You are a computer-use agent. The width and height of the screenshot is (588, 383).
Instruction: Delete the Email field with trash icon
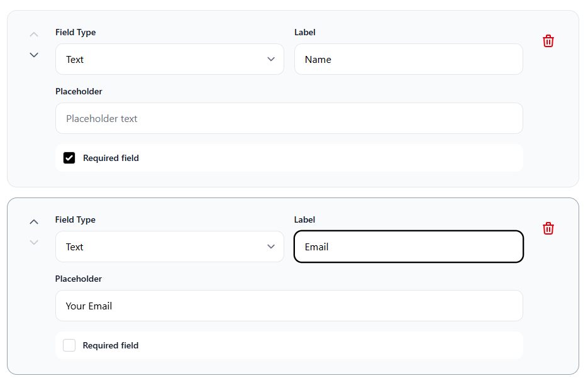click(x=548, y=228)
